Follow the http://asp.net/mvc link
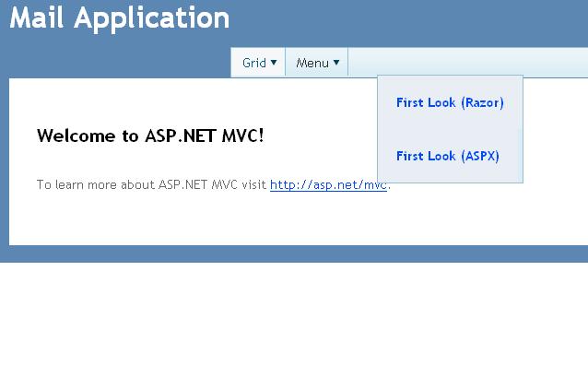Screen dimensions: 588x389 [328, 185]
